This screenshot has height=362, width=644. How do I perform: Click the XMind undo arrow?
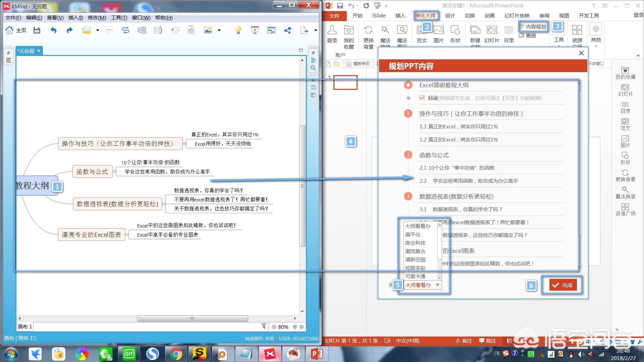coord(53,31)
